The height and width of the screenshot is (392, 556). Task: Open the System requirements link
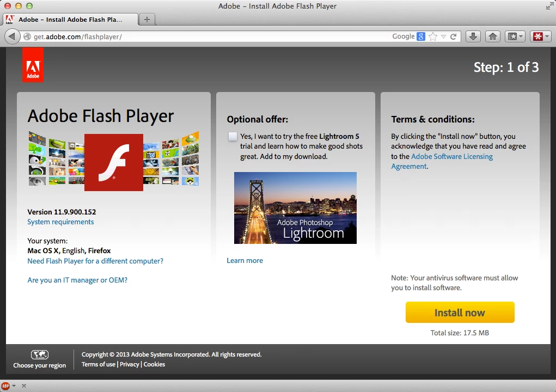tap(60, 222)
